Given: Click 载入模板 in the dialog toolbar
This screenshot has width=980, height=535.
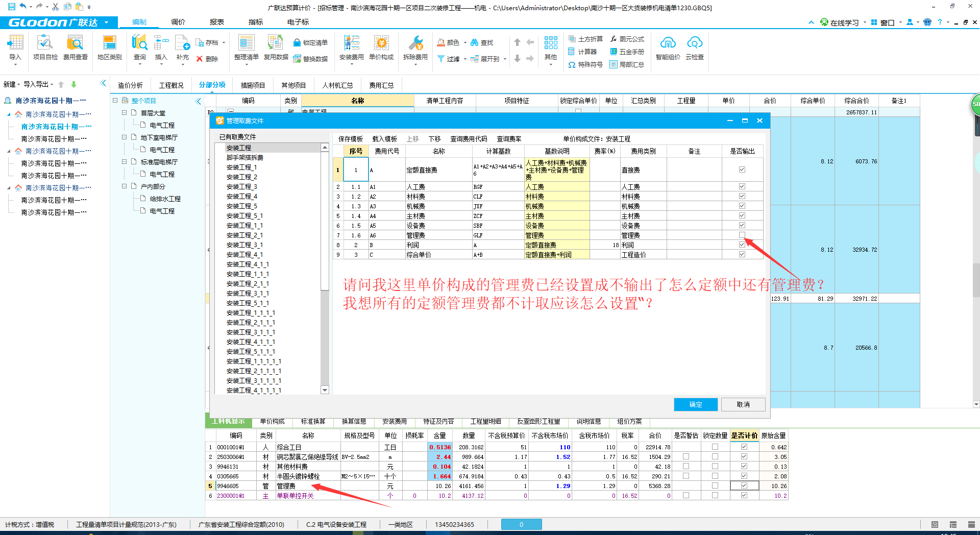Looking at the screenshot, I should [x=384, y=139].
